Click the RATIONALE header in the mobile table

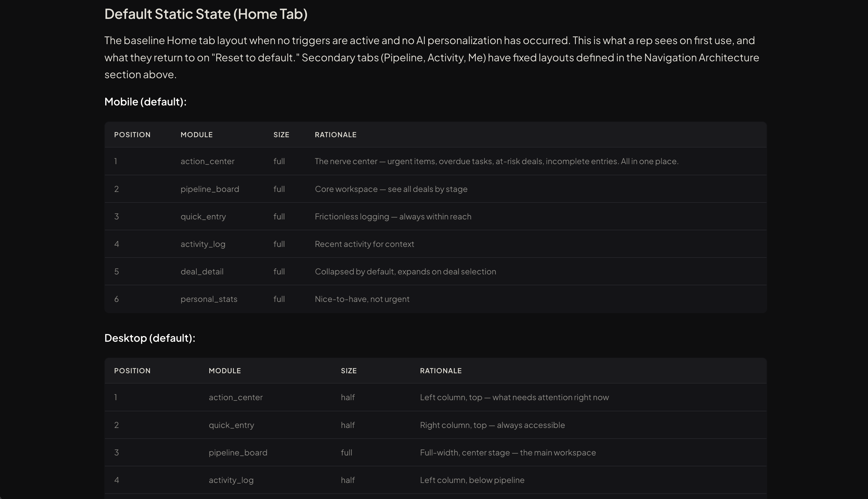point(335,135)
